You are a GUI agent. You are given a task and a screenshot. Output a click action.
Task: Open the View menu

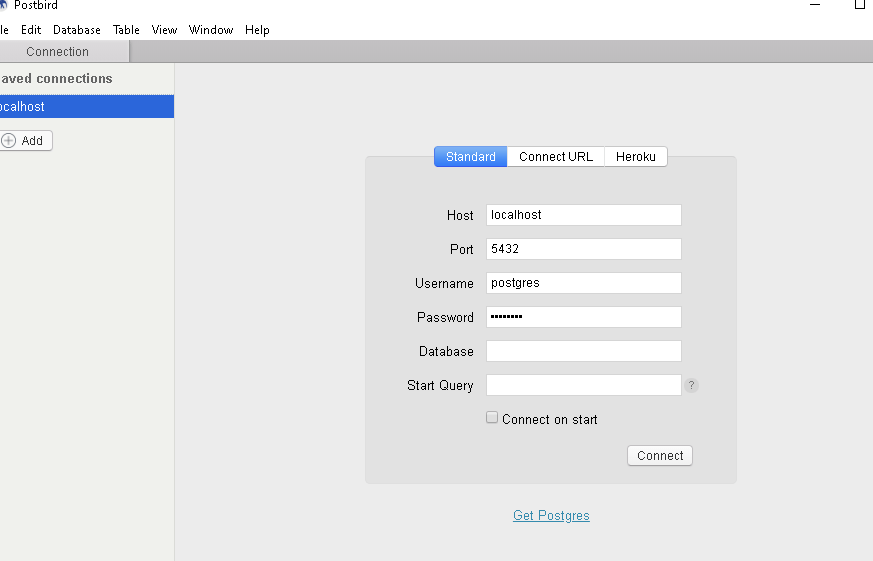[x=164, y=30]
